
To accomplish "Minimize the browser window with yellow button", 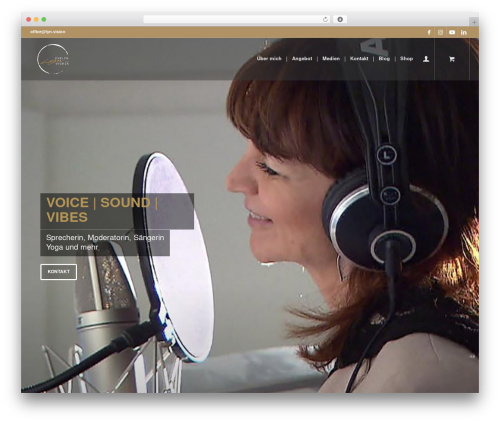I will click(36, 19).
